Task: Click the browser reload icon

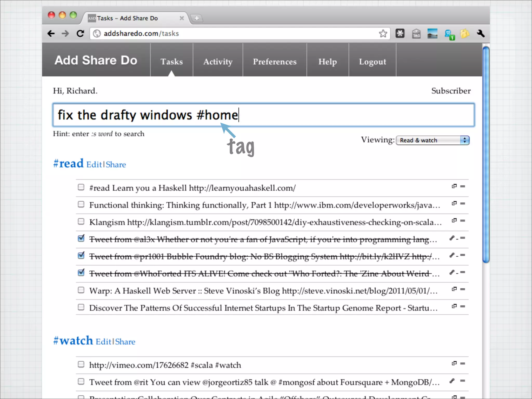Action: click(80, 34)
